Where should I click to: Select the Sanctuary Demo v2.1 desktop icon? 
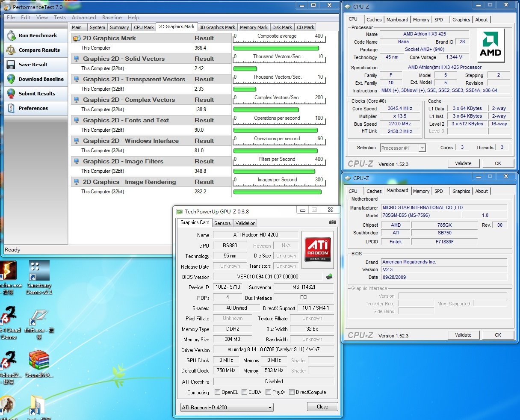pos(39,278)
